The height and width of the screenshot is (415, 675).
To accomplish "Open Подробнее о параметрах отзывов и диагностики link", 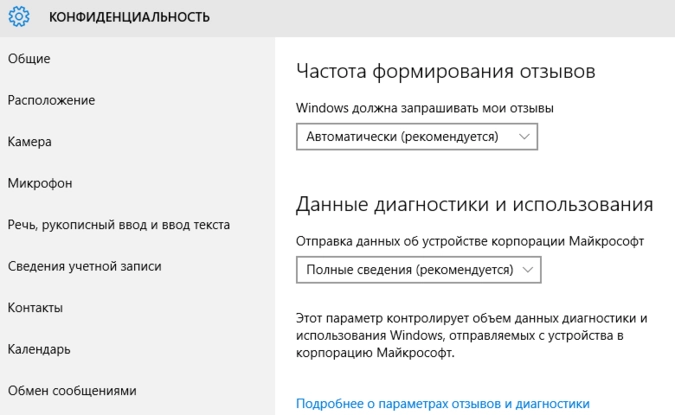I will (x=443, y=404).
